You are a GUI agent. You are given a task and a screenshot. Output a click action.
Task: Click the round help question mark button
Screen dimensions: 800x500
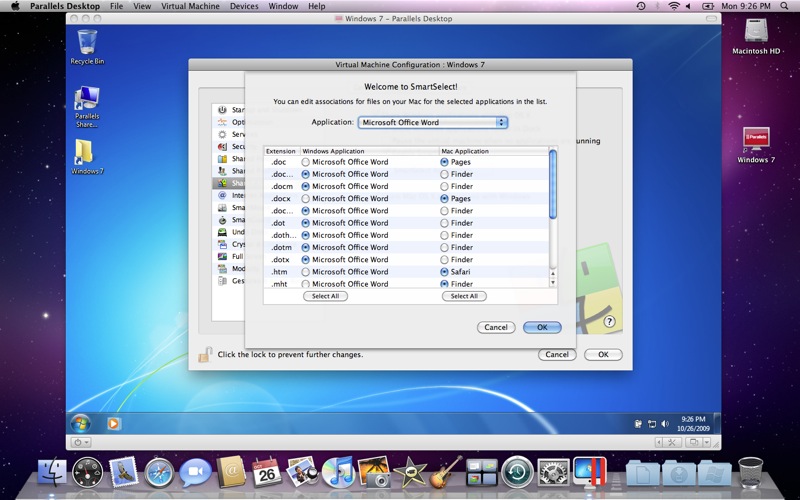(609, 321)
